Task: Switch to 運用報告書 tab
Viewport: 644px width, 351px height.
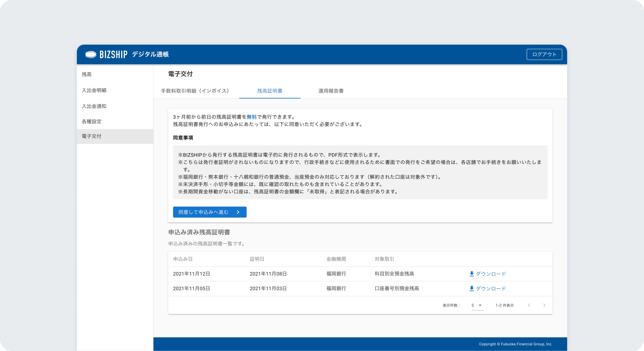Action: (x=331, y=91)
